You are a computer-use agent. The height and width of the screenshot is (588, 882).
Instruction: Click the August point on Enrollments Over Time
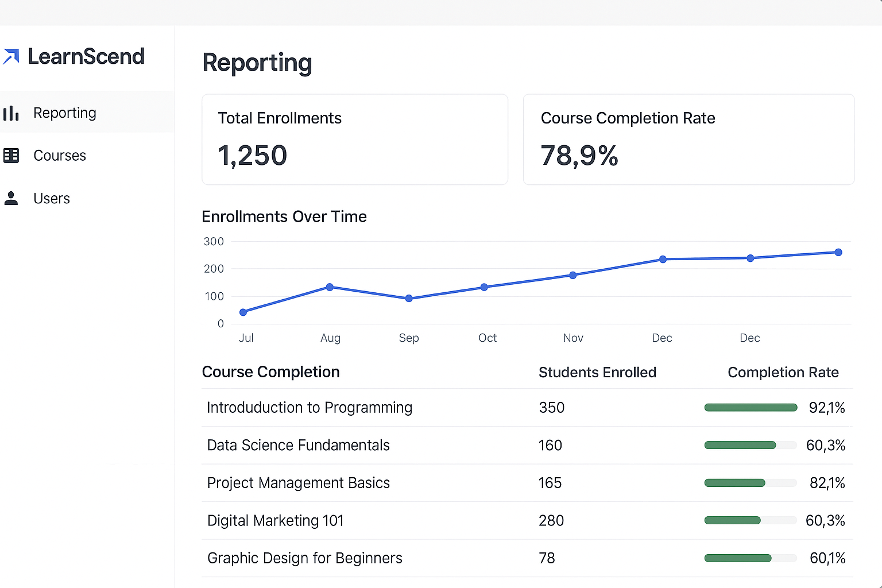330,287
